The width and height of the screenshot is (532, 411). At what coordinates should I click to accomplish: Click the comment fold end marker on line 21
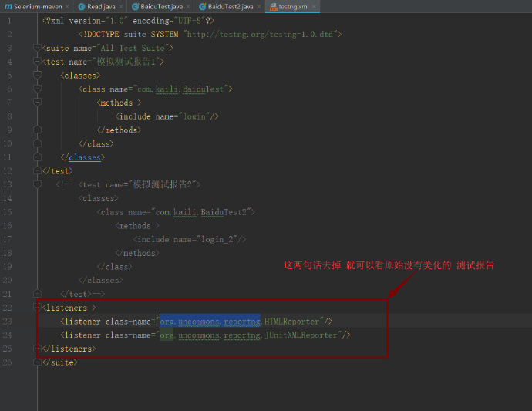pos(37,293)
